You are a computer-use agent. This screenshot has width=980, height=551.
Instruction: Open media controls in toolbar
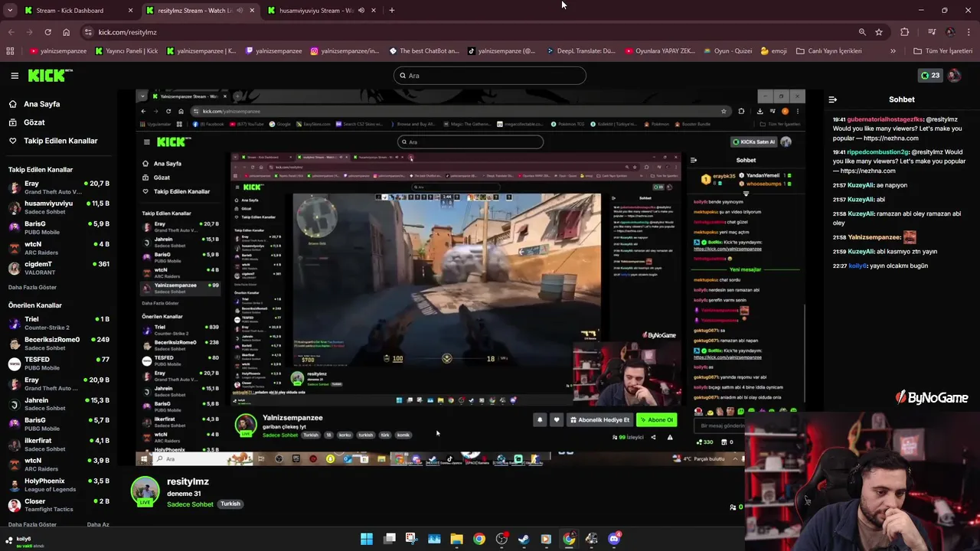coord(932,32)
